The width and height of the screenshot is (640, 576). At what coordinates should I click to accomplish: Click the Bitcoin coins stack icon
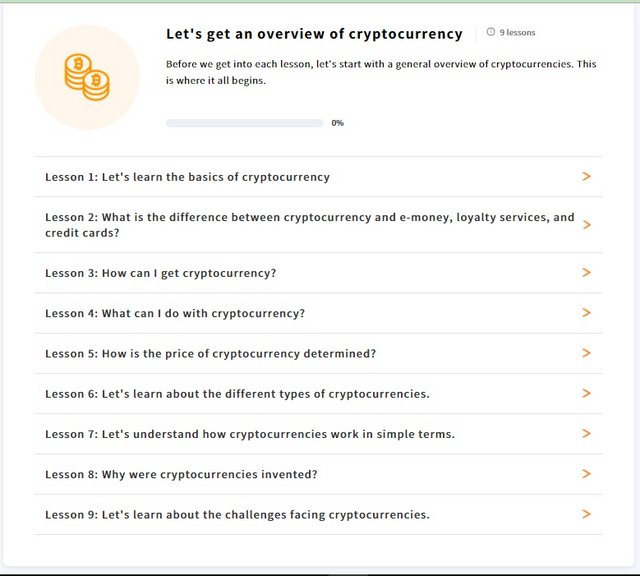click(x=87, y=77)
